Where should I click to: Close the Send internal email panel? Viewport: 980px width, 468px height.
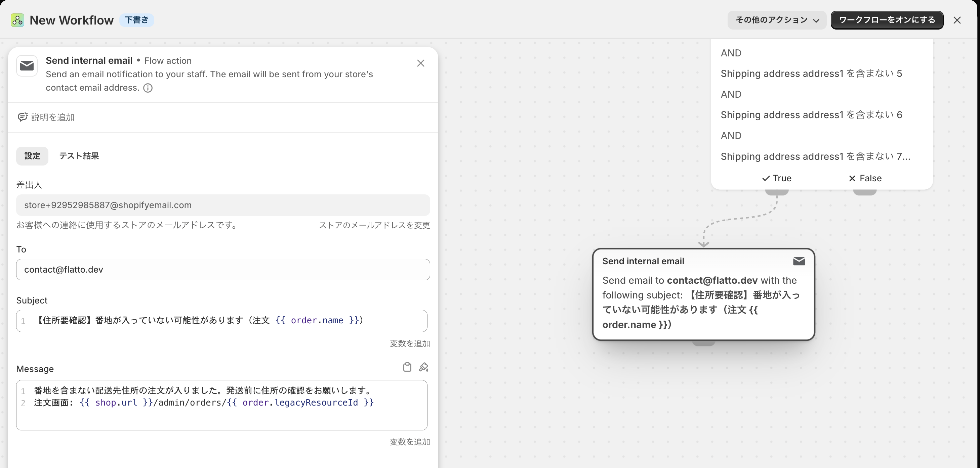420,63
